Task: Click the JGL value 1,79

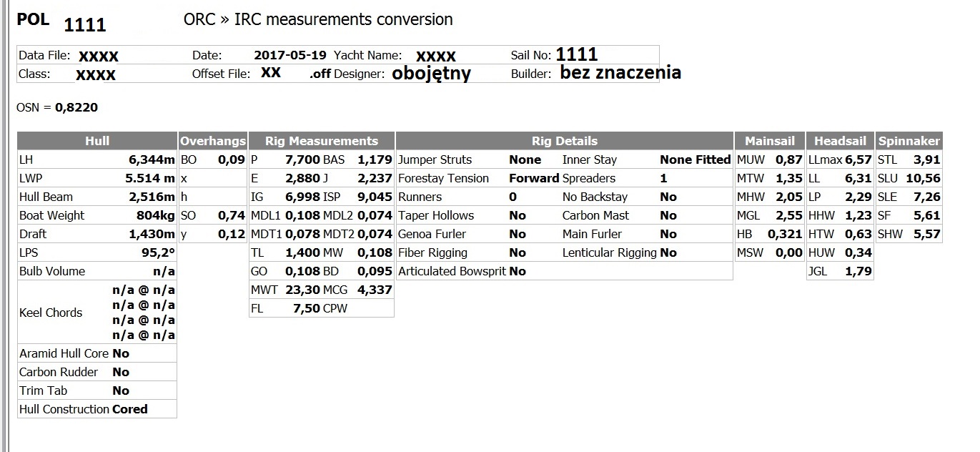Action: coord(858,271)
